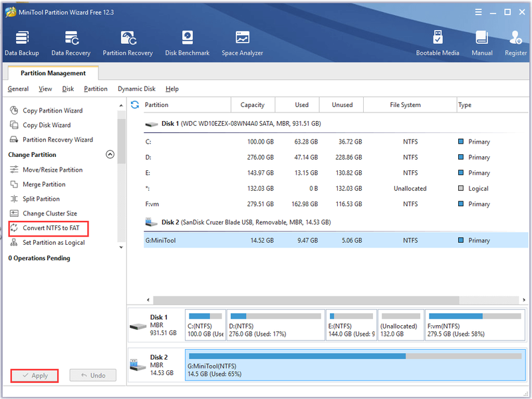This screenshot has width=532, height=399.
Task: Sort by Capacity column header
Action: tap(253, 105)
